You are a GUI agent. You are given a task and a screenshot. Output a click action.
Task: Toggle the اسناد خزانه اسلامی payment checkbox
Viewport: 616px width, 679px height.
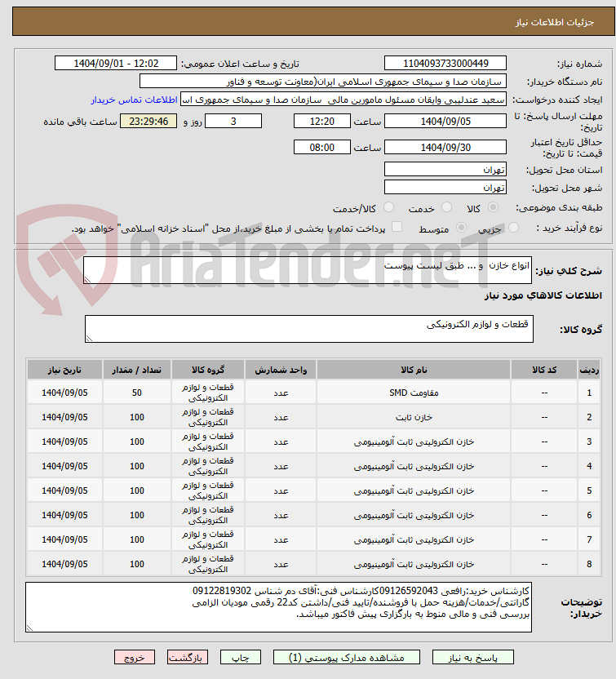(397, 227)
